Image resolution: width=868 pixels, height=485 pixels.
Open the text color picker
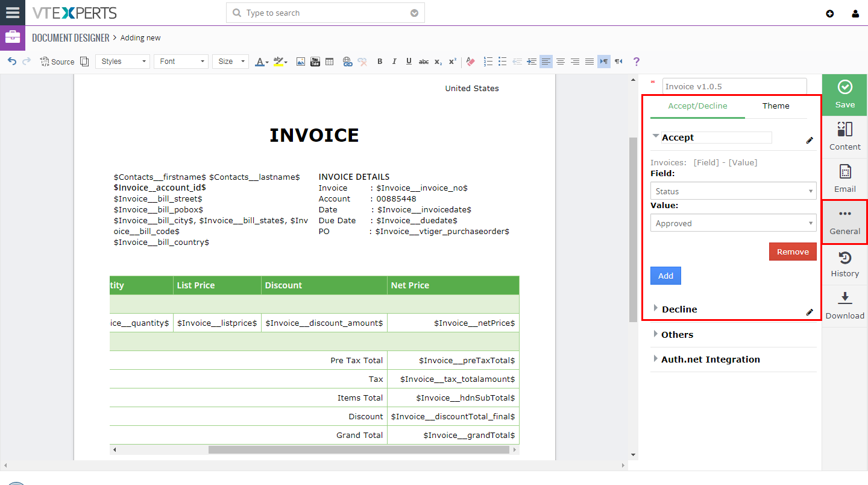coord(261,62)
